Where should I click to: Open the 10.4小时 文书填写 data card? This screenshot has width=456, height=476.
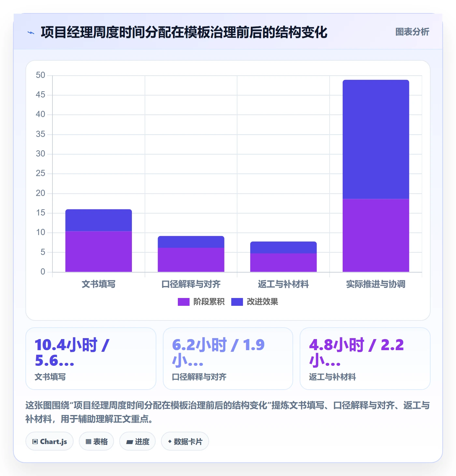coord(91,359)
